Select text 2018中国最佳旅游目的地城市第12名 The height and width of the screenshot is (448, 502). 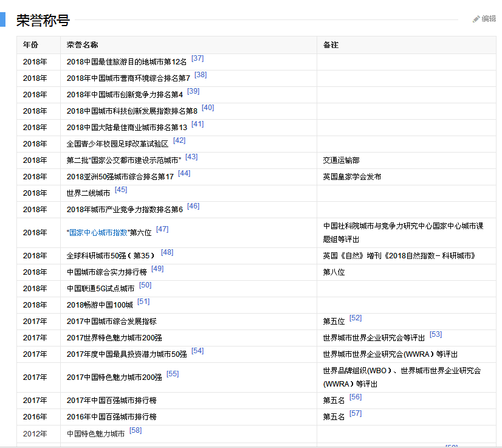[x=126, y=62]
